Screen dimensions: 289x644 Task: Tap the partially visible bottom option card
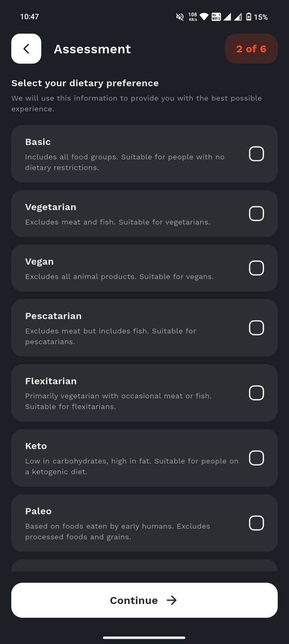(x=144, y=565)
